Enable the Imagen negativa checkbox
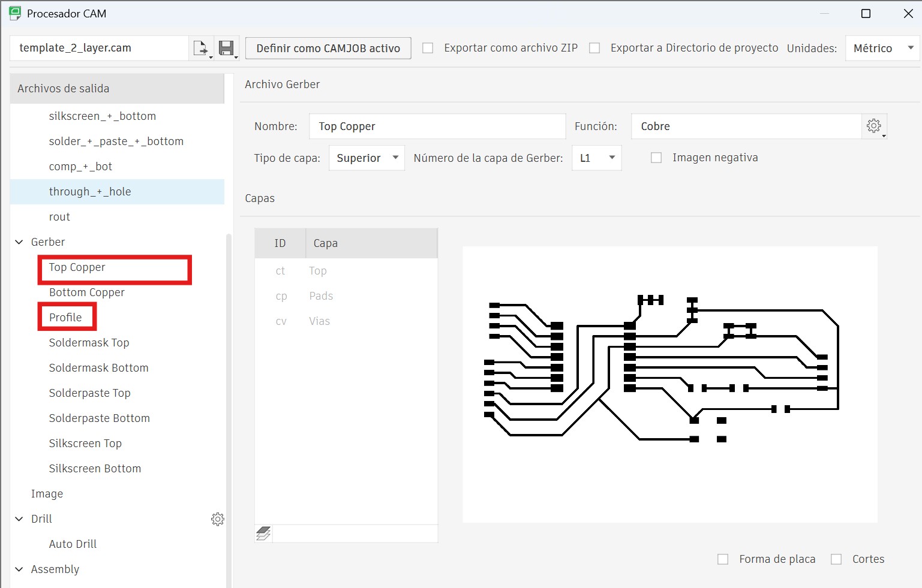 656,158
